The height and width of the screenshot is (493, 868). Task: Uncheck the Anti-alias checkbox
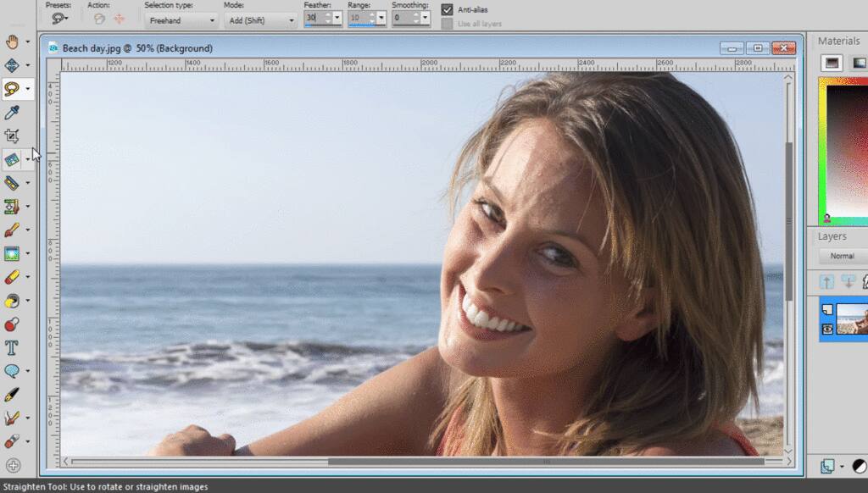[447, 9]
